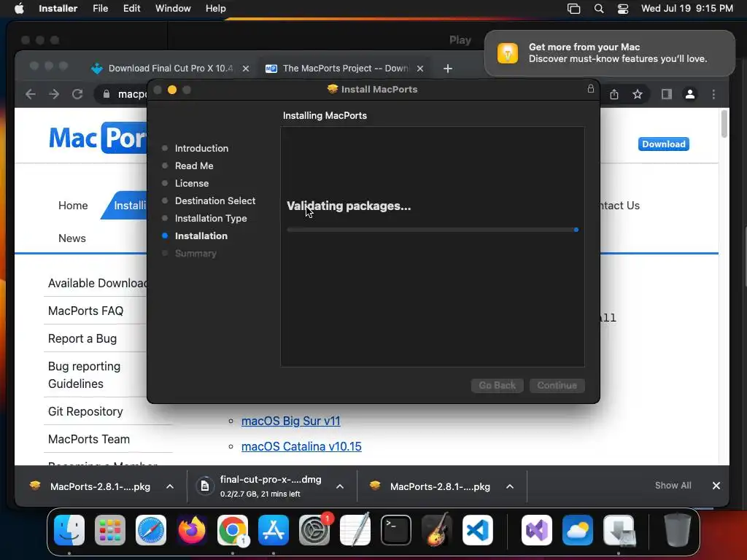Open the Chrome profile icon
Screen dimensions: 747x560
point(690,94)
